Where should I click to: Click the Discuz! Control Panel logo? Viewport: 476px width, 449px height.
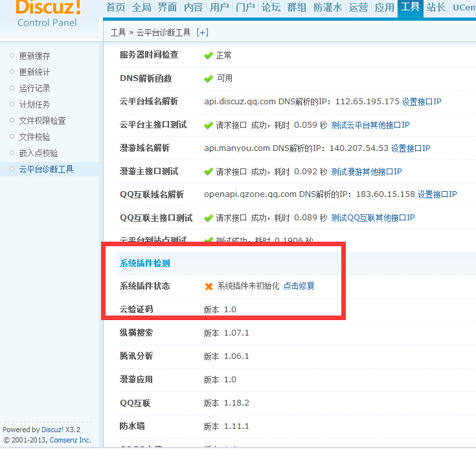[48, 14]
